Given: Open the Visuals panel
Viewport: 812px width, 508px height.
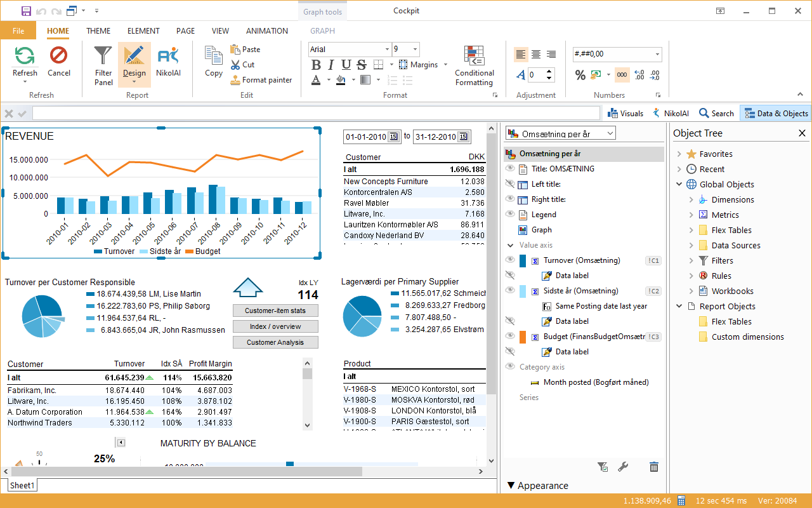Looking at the screenshot, I should click(x=625, y=113).
